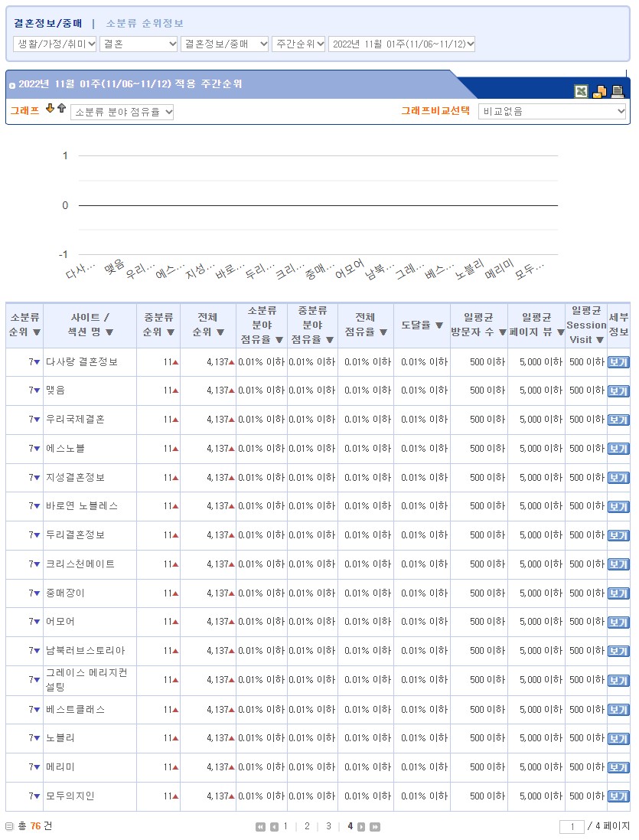Viewport: 639px width, 840px height.
Task: Go to first page of results
Action: (x=260, y=827)
